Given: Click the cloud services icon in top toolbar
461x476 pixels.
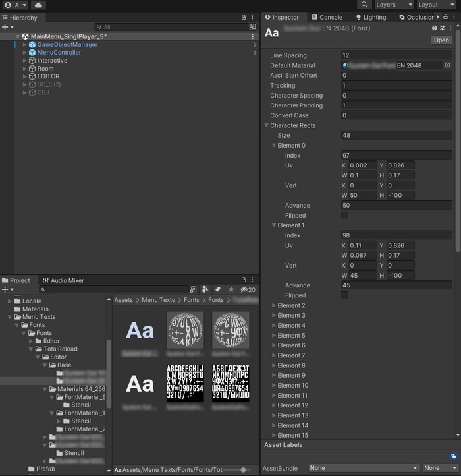Looking at the screenshot, I should coord(39,5).
